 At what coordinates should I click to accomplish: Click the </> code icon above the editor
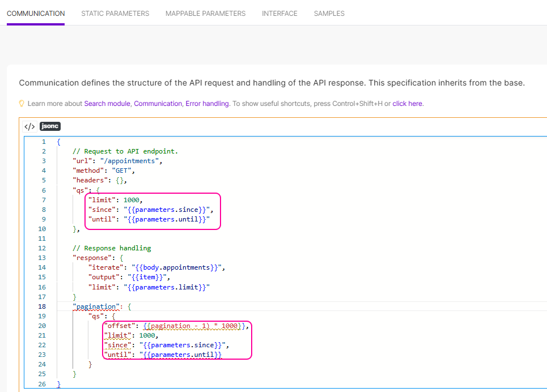tap(29, 126)
